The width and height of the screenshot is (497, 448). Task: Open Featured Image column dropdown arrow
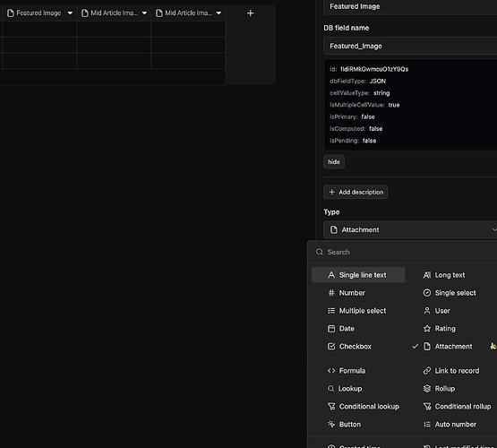[70, 13]
